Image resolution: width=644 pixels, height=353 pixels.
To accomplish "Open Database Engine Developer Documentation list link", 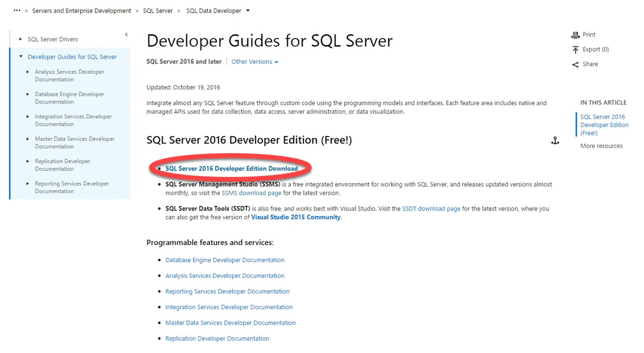I will coord(225,260).
